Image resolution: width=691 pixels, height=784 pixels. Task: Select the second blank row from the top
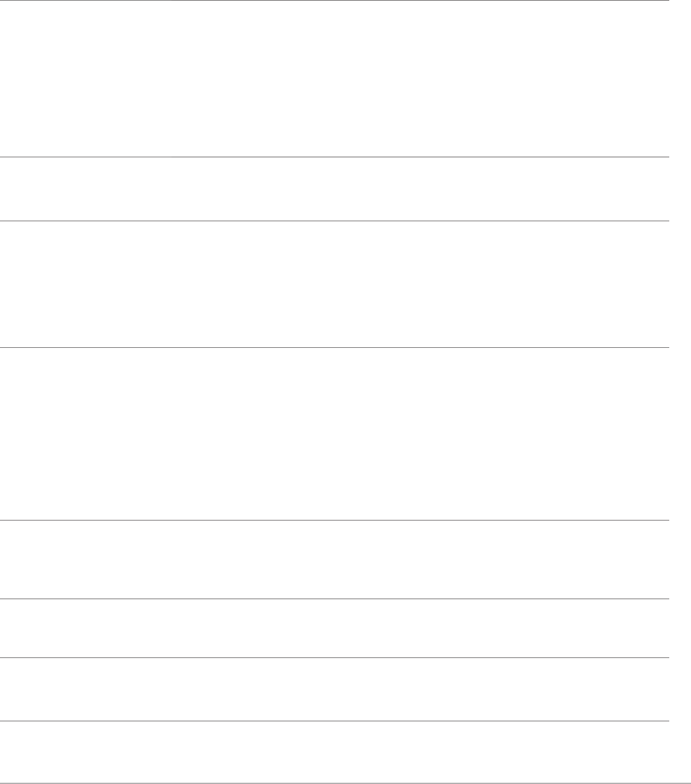click(x=334, y=189)
